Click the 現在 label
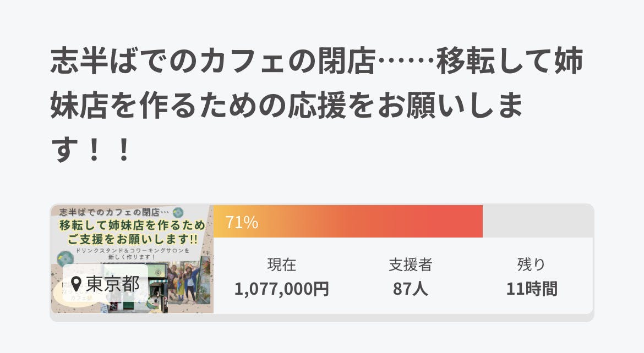Viewport: 644px width, 353px height. (x=282, y=265)
